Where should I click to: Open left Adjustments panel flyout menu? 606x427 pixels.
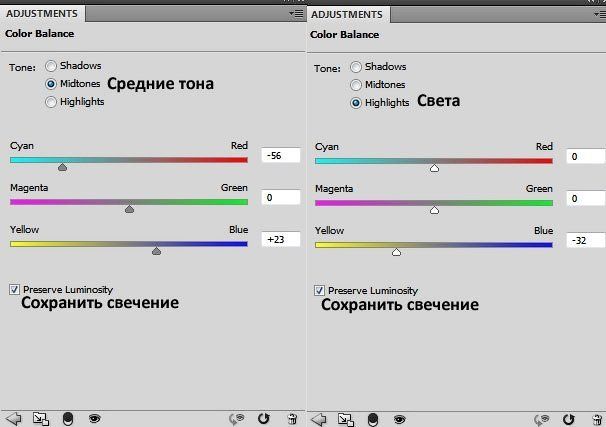point(296,14)
